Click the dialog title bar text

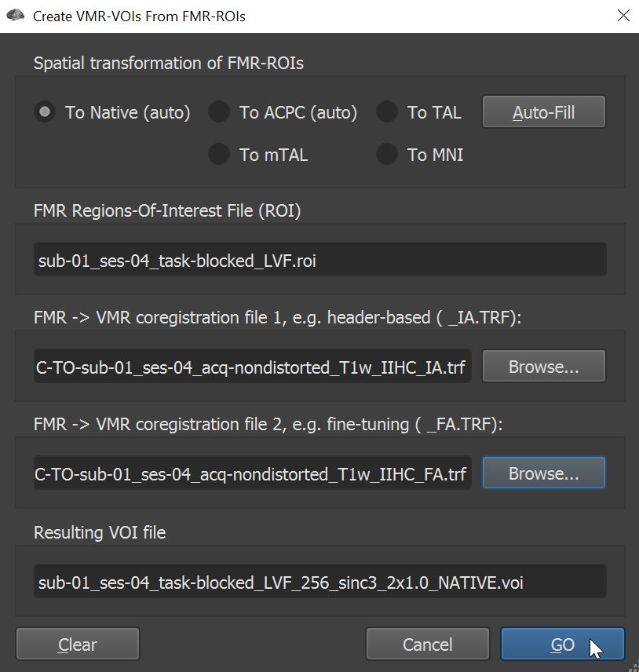[139, 16]
